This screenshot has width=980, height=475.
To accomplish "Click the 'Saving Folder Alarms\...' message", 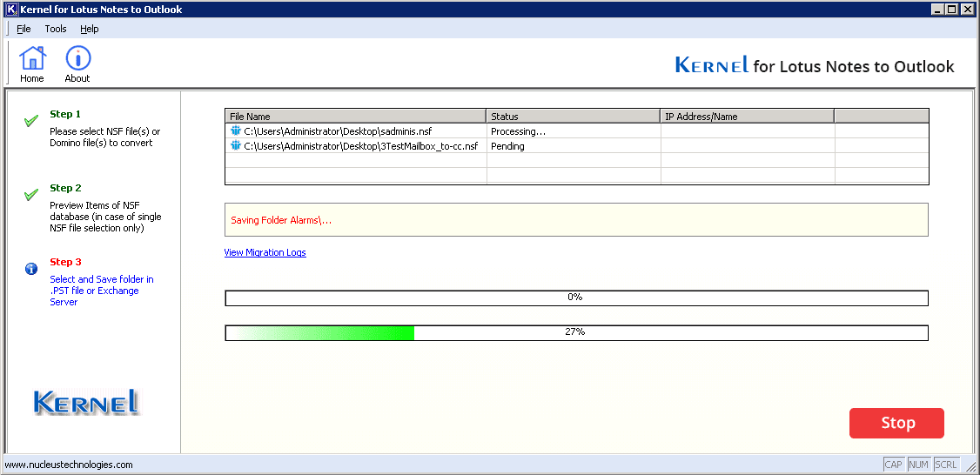I will click(281, 221).
